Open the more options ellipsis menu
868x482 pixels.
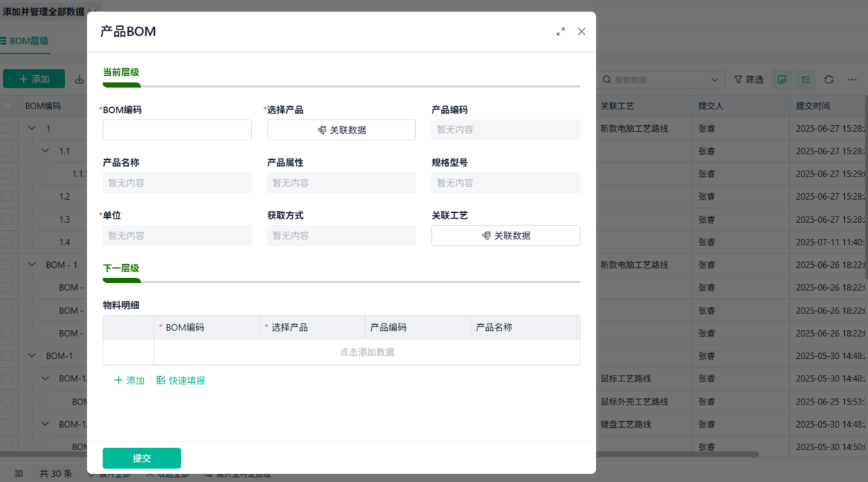(853, 80)
